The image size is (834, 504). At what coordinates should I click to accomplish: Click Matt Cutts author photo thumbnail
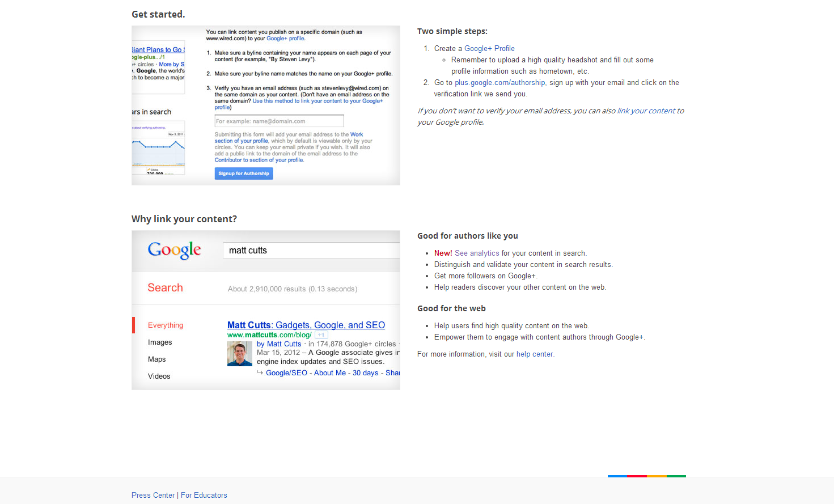tap(240, 354)
